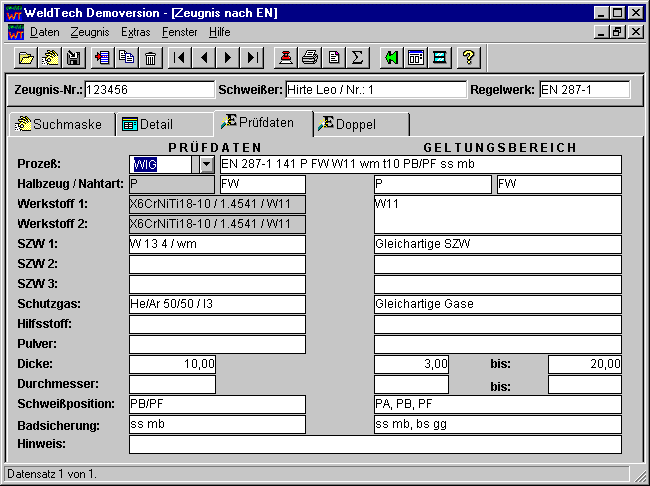The width and height of the screenshot is (650, 486).
Task: Open the Extras menu
Action: (x=135, y=32)
